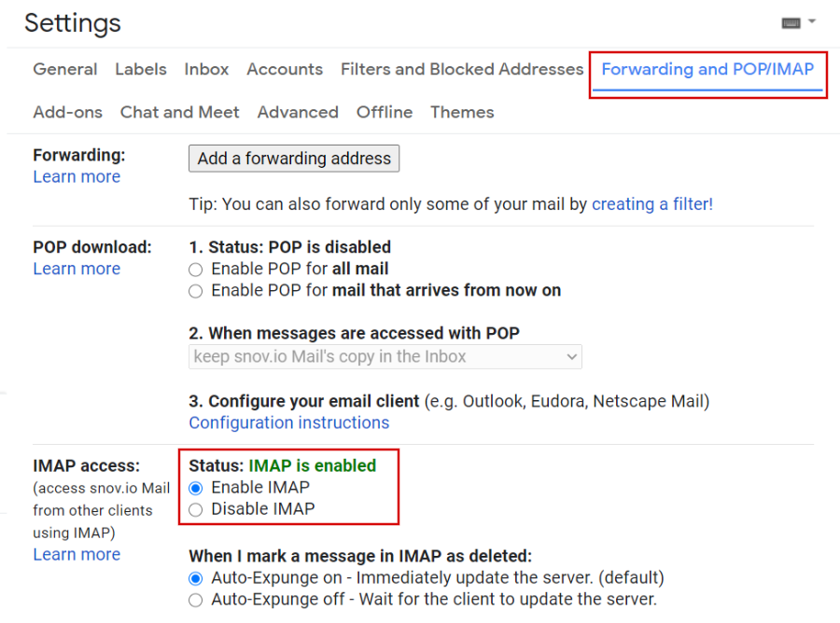
Task: Expand the input tools dropdown arrow
Action: point(812,22)
